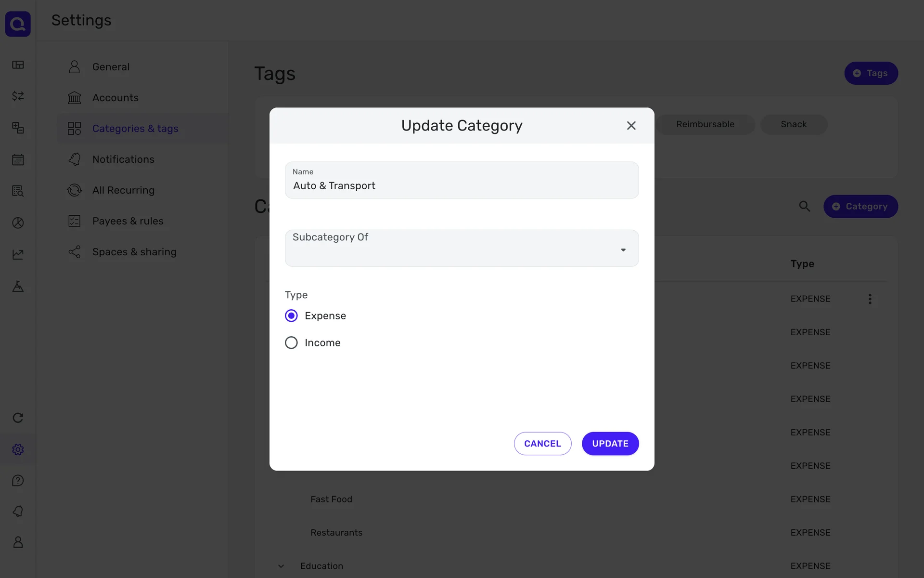Open the transactions dollar arrows icon
This screenshot has width=924, height=578.
[x=18, y=96]
